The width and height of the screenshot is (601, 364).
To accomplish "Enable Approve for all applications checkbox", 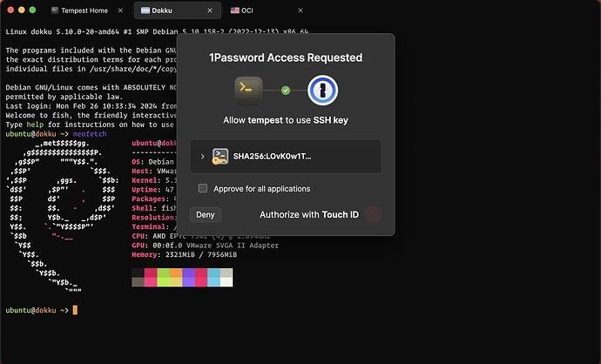I will pos(203,188).
